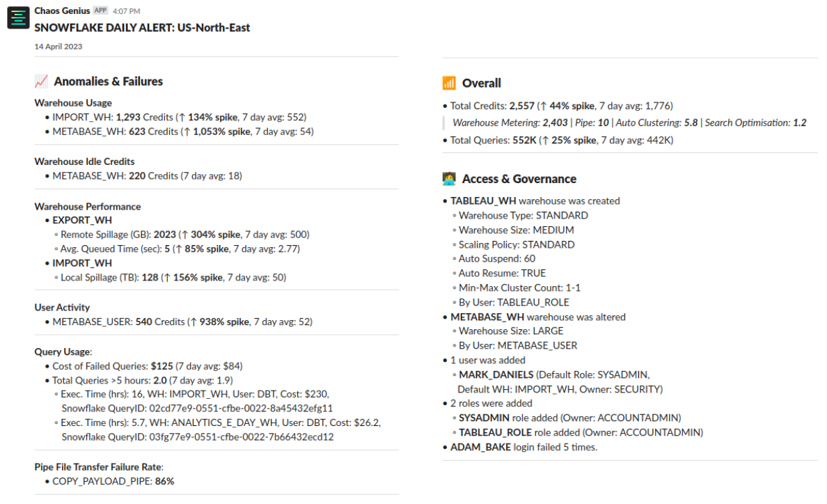Click the 14 April 2023 date
The image size is (827, 504).
tap(58, 47)
